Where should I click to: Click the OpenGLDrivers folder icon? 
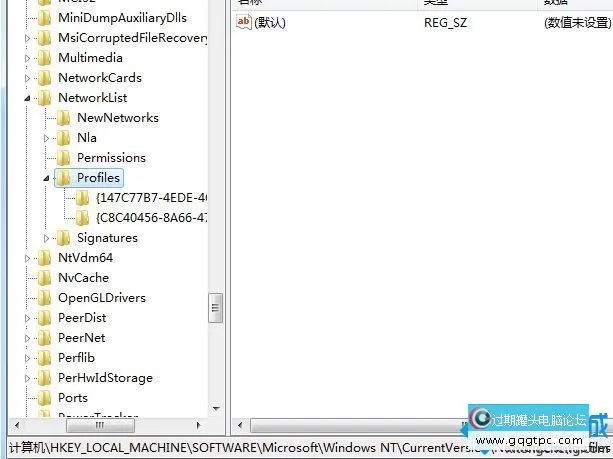[44, 298]
